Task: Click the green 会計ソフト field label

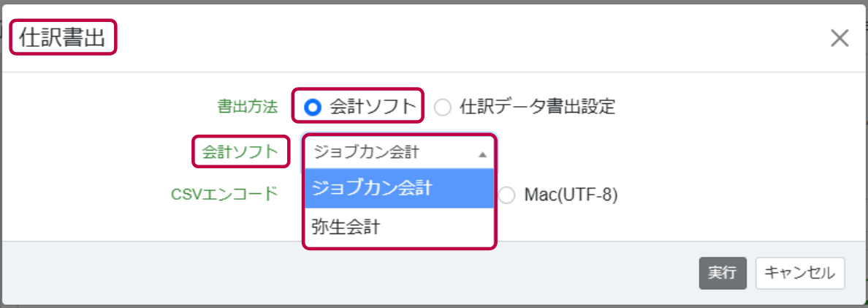Action: pyautogui.click(x=240, y=151)
